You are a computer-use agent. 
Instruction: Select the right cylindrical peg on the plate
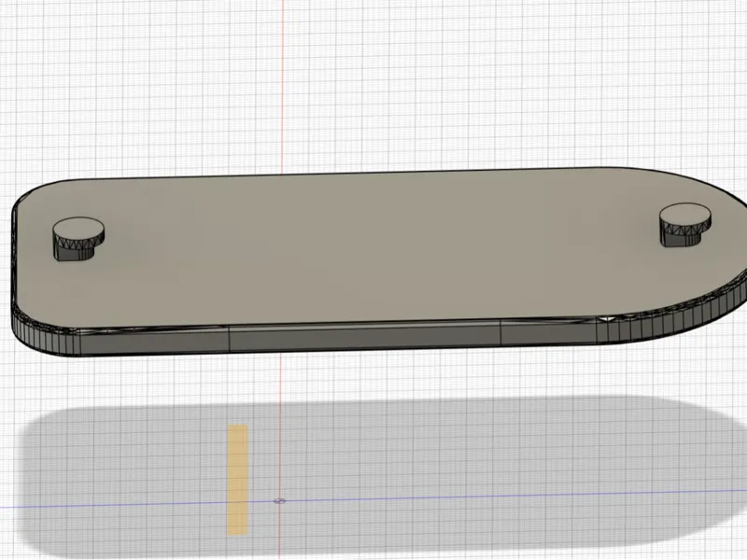pos(685,225)
